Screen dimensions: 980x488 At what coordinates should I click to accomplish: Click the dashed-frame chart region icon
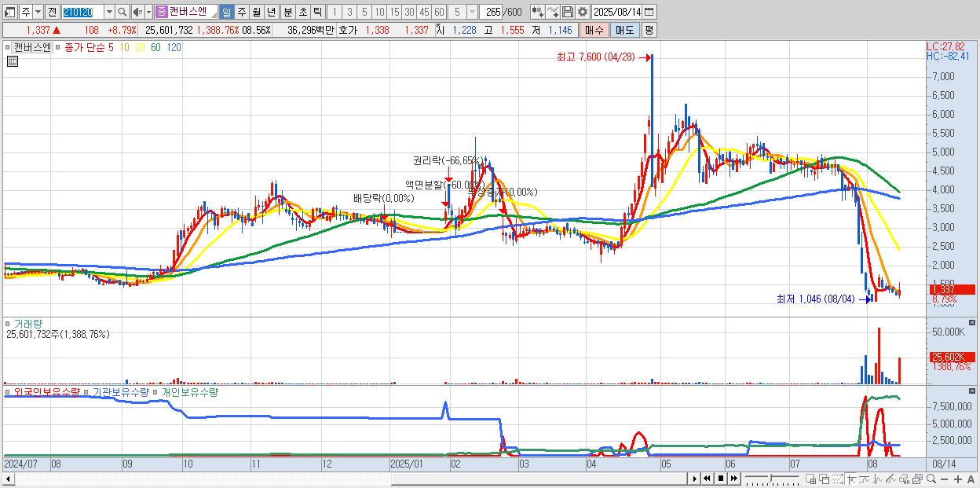coord(837,479)
